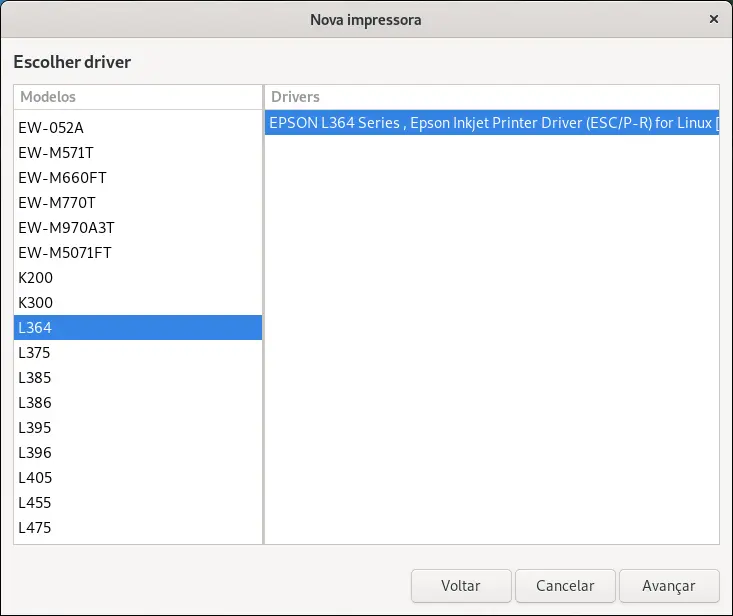Viewport: 733px width, 616px height.
Task: Click the Avançar button
Action: 669,586
